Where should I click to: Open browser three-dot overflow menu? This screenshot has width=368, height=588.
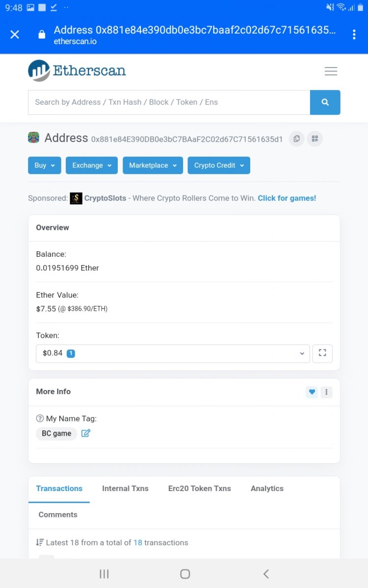click(x=354, y=34)
